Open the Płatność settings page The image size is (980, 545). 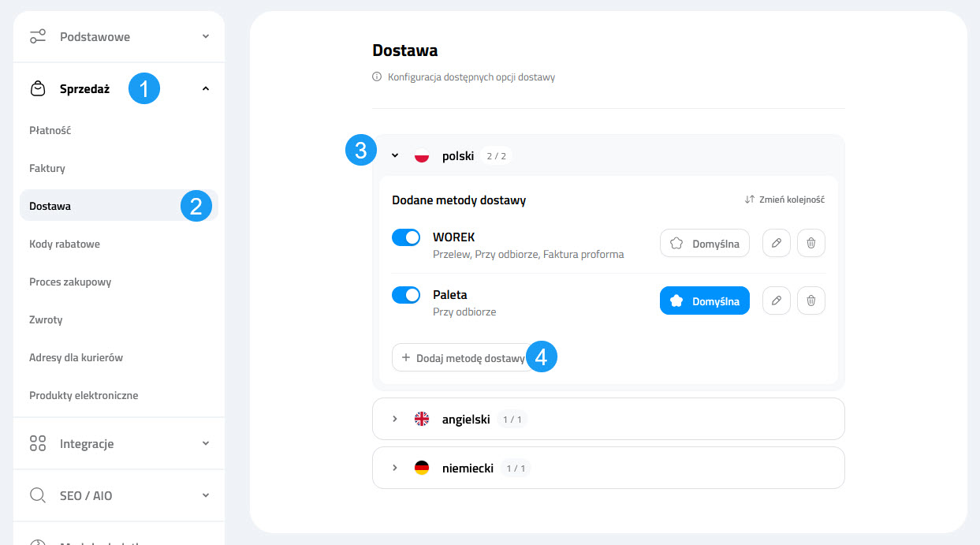50,130
